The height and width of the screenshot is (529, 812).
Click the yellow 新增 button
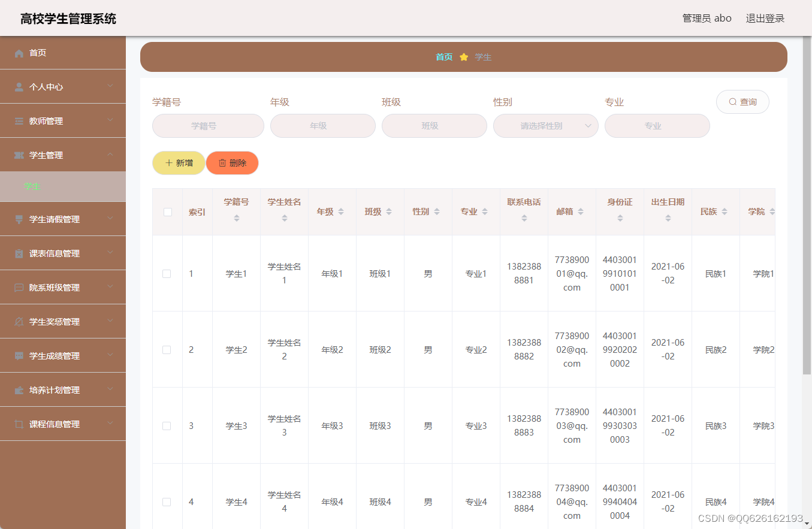[179, 163]
